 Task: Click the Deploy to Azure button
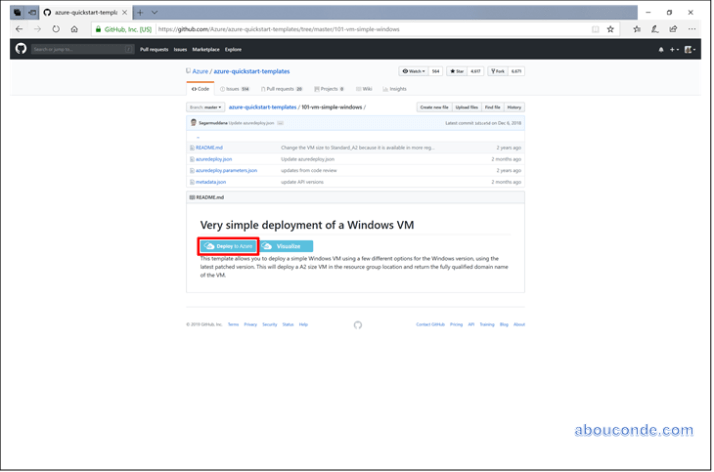pyautogui.click(x=228, y=246)
